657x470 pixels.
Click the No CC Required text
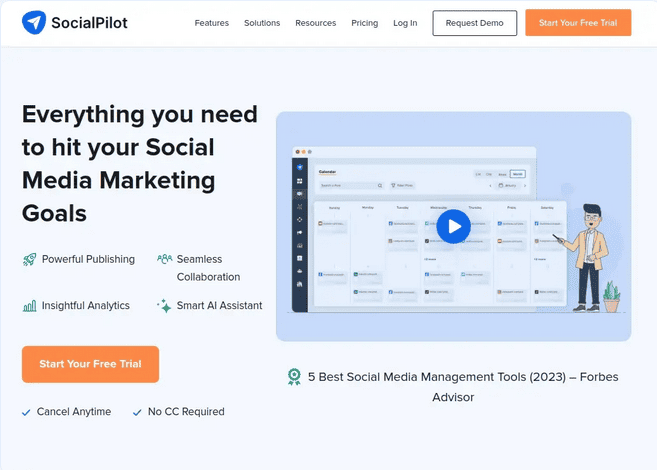[186, 412]
